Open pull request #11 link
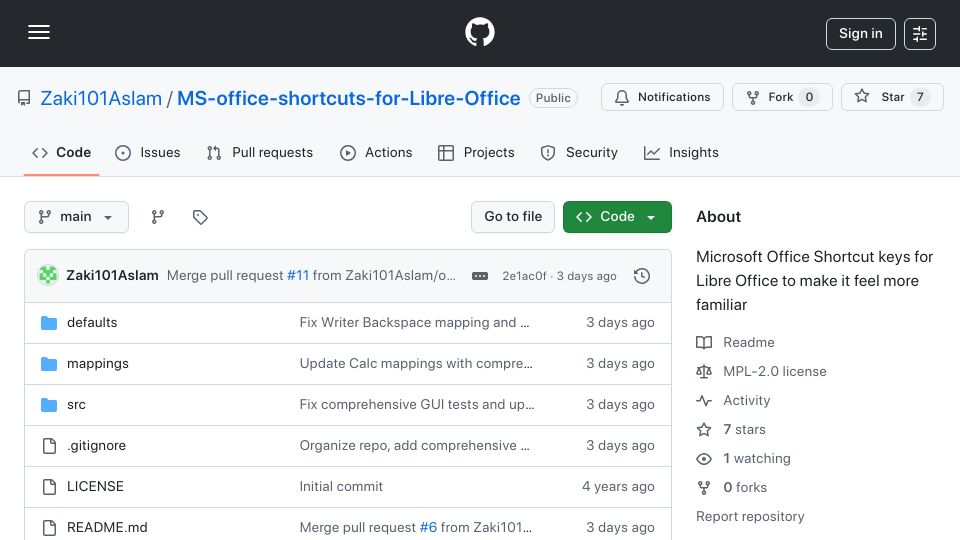Image resolution: width=960 pixels, height=540 pixels. (298, 276)
